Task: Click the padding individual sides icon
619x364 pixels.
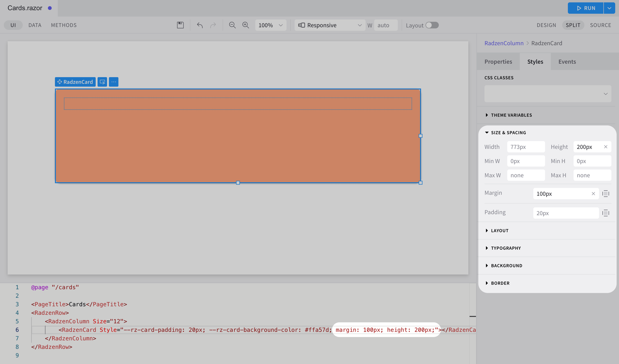Action: pos(606,213)
